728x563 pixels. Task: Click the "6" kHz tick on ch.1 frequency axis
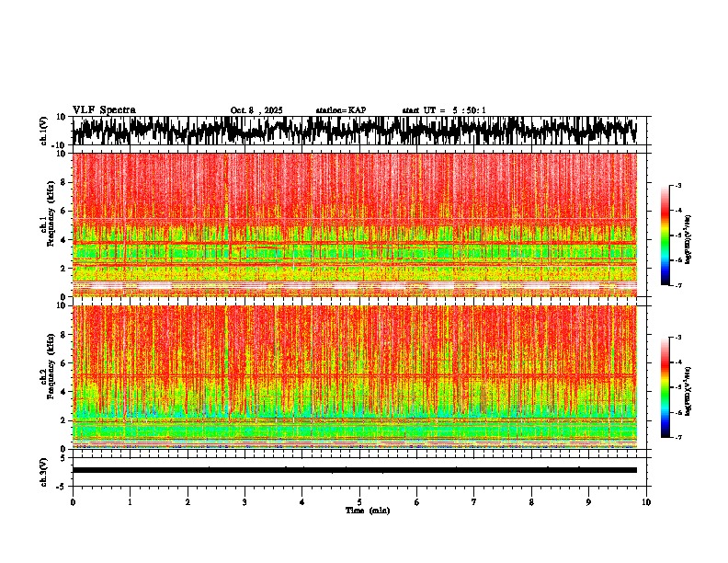pos(64,211)
